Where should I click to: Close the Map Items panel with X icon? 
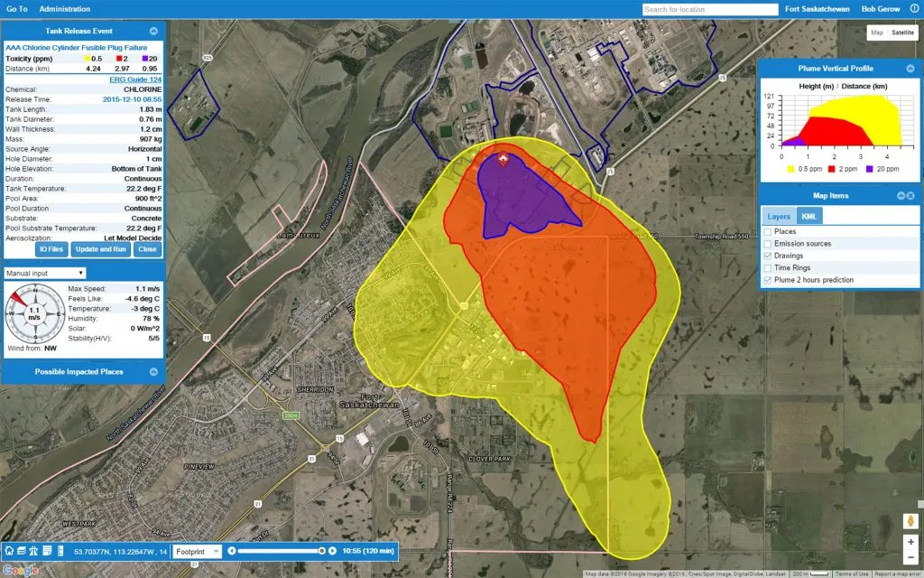click(x=911, y=196)
